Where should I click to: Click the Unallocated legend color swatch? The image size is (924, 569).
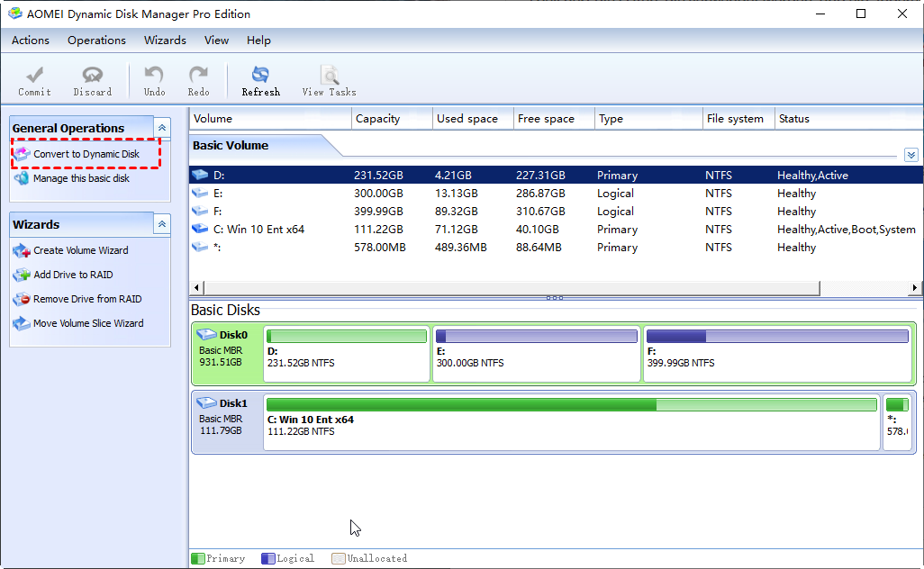click(339, 558)
